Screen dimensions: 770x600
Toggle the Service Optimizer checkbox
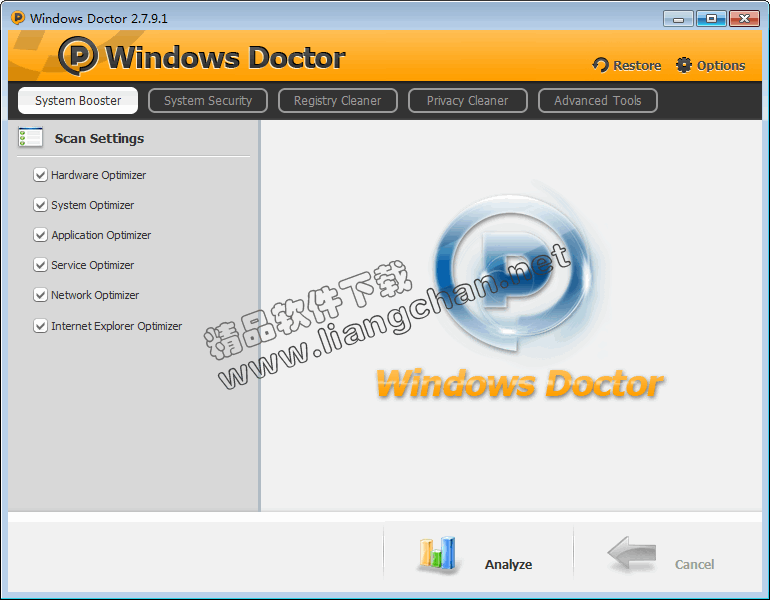pos(40,265)
